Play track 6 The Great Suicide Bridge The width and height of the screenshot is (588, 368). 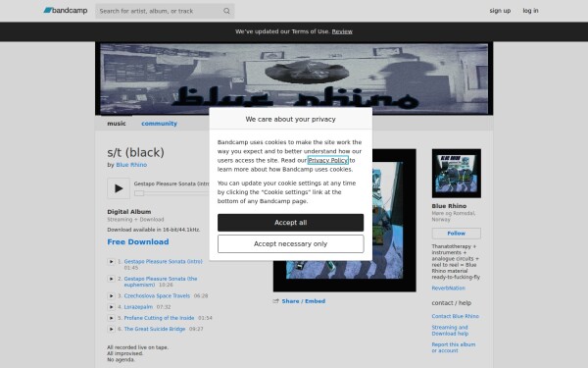pos(111,329)
